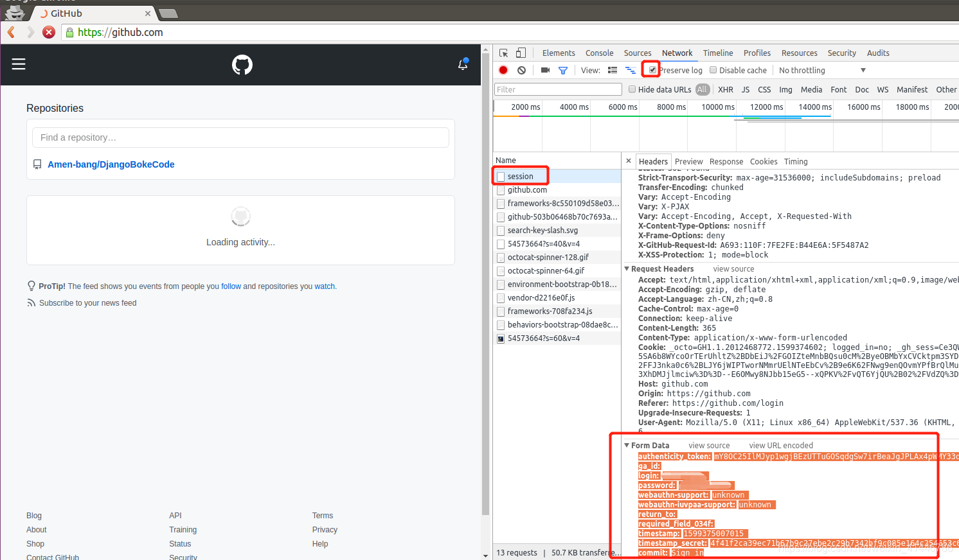Switch to large request rows view
959x560 pixels.
tap(613, 70)
